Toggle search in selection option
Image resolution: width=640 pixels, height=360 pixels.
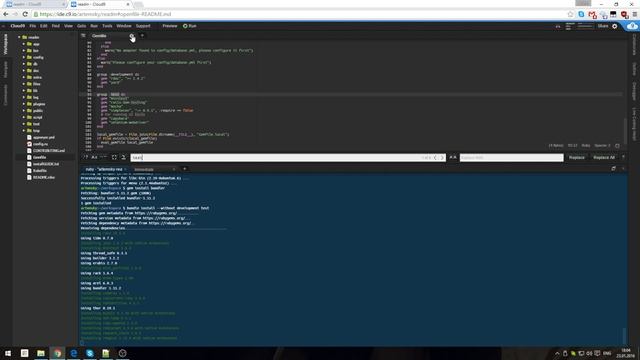[114, 158]
